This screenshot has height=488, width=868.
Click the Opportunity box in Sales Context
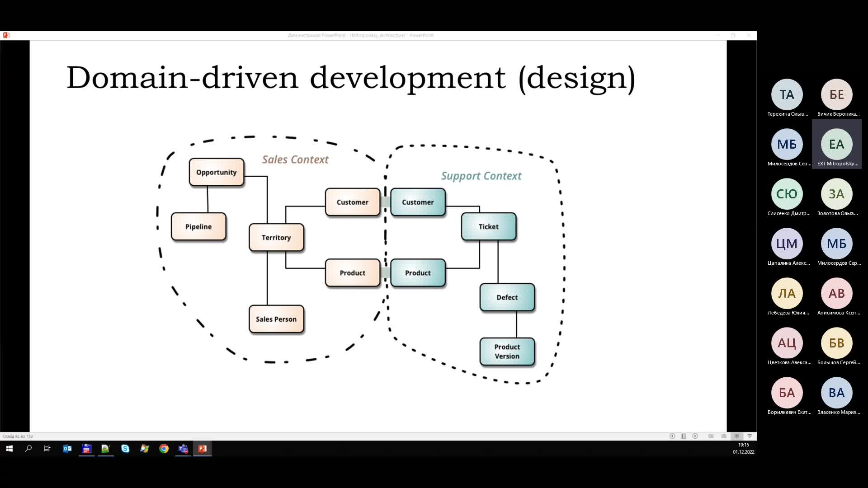tap(217, 172)
